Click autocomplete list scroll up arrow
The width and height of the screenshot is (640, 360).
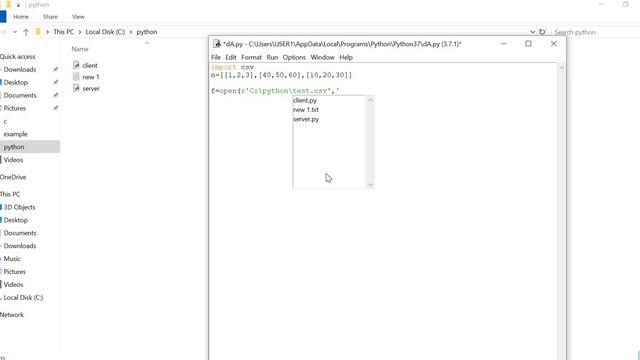click(x=370, y=100)
